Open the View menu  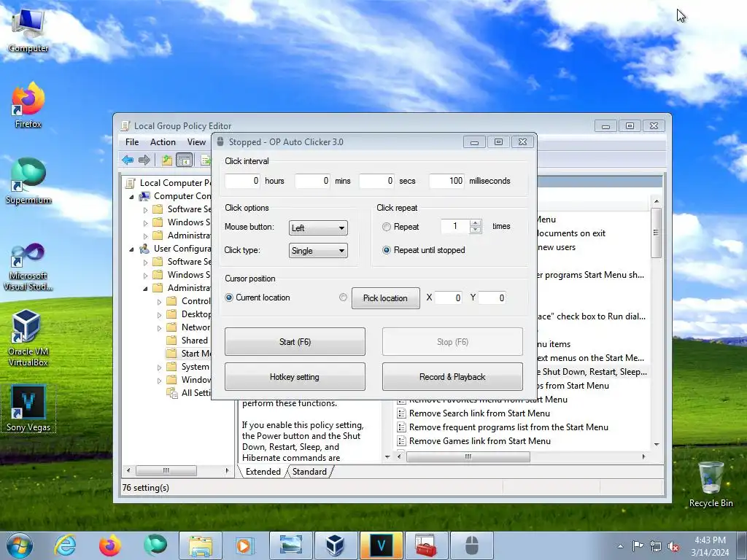(x=196, y=142)
